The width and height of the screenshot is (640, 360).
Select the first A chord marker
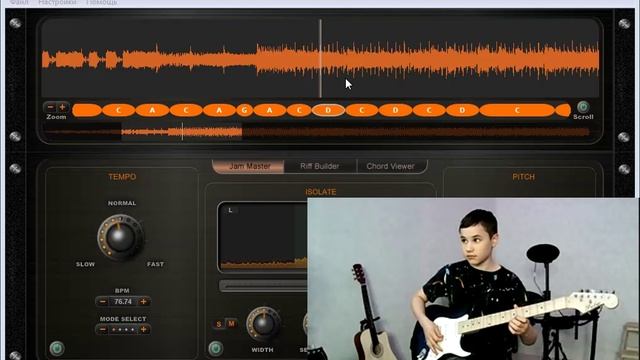click(x=152, y=110)
